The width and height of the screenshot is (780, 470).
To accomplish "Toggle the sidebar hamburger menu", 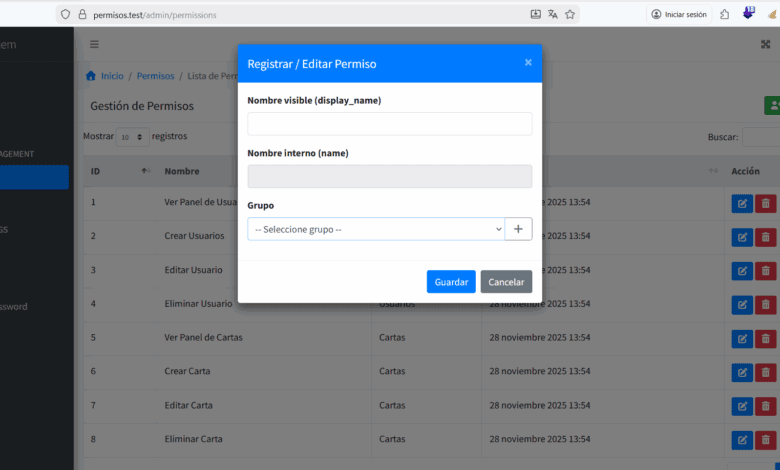I will click(94, 44).
